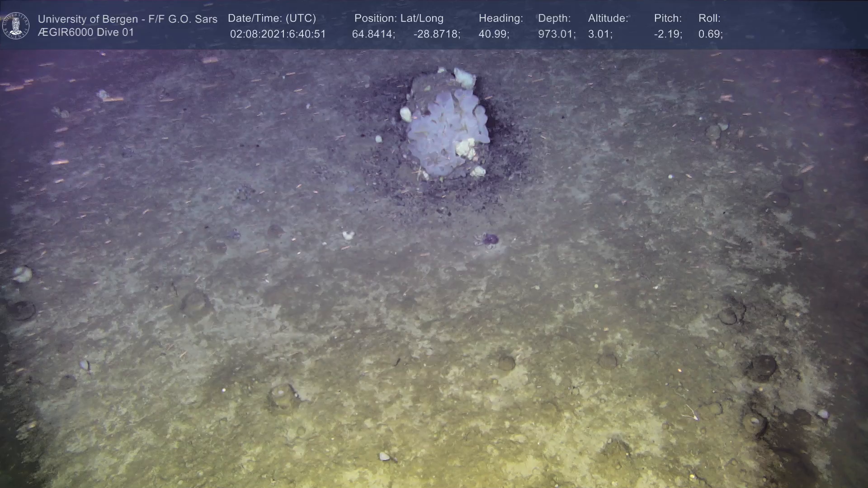Select the roll value 0.69
The width and height of the screenshot is (868, 488).
click(710, 34)
